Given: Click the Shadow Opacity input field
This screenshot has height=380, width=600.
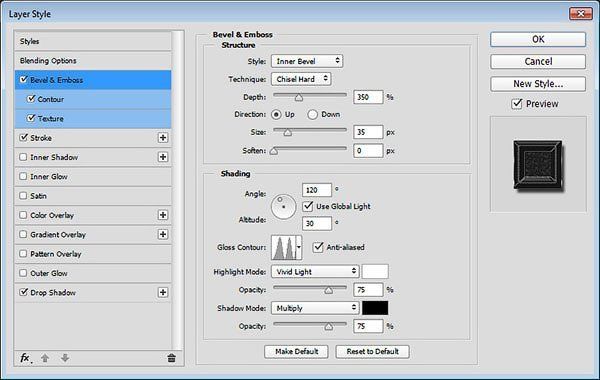Looking at the screenshot, I should 368,326.
